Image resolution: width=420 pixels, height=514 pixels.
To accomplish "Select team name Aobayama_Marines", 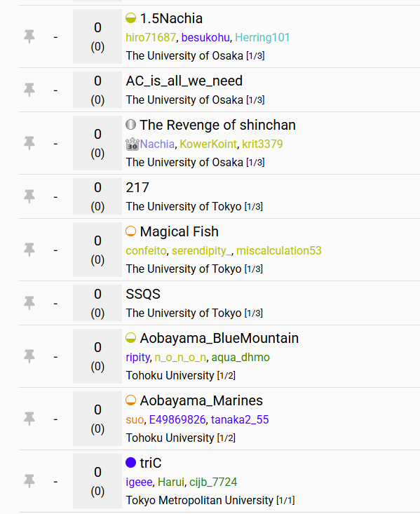I will 201,400.
